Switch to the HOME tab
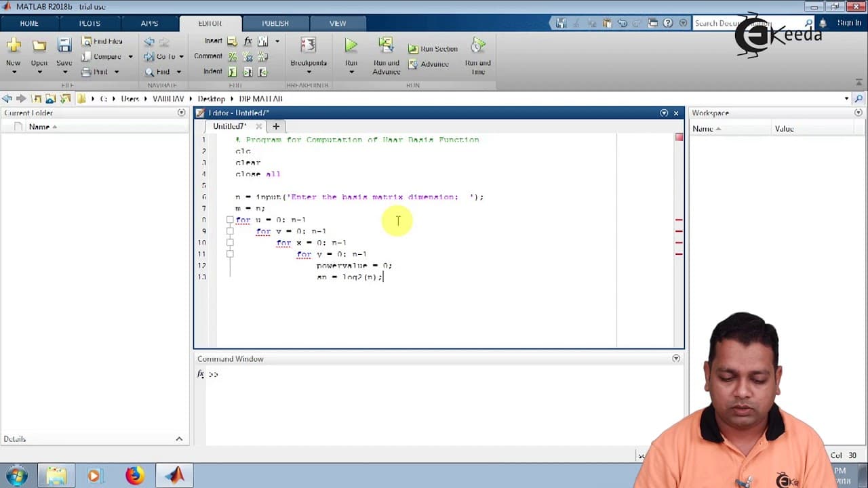The height and width of the screenshot is (488, 868). click(29, 23)
